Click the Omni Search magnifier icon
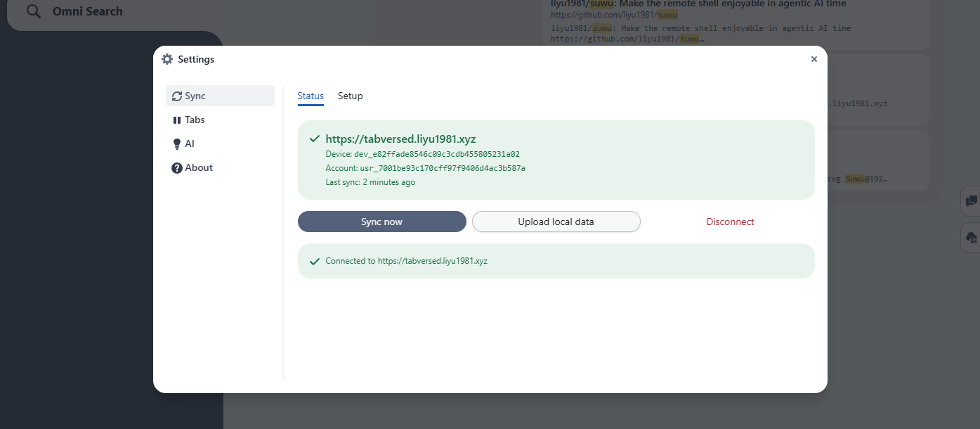980x429 pixels. 34,11
